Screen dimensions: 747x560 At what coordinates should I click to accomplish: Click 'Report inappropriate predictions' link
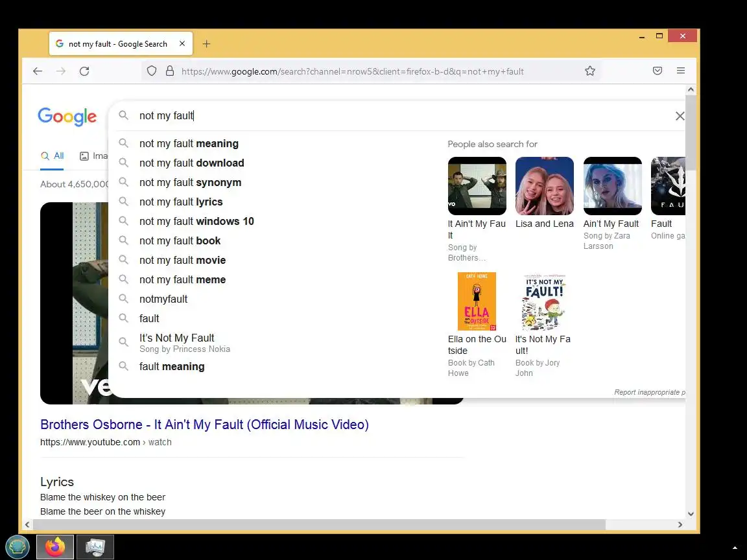[x=649, y=392]
